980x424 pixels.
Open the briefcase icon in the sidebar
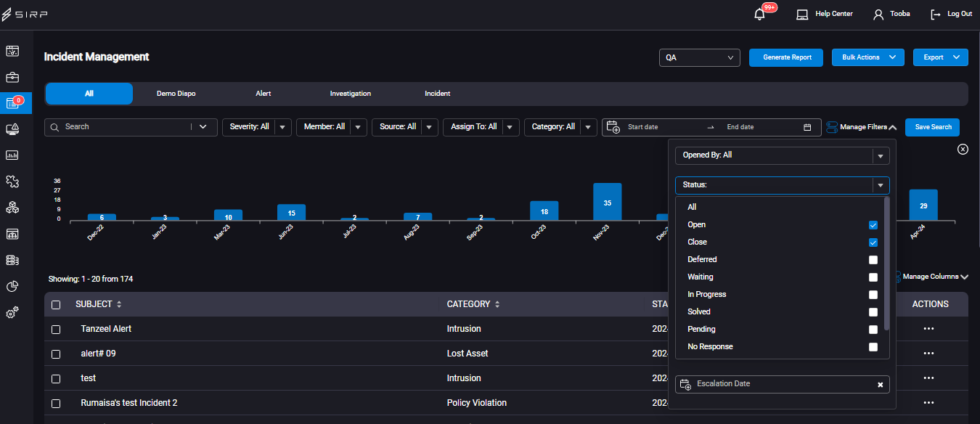[12, 77]
